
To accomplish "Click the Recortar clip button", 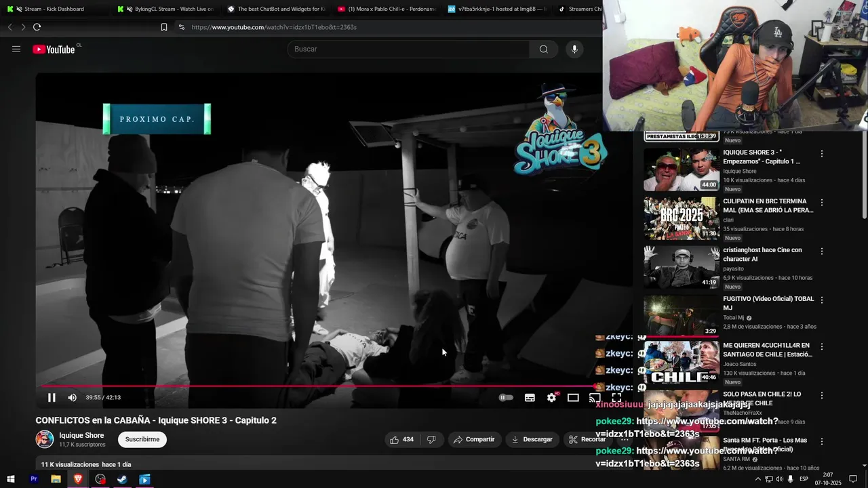I will (x=587, y=439).
